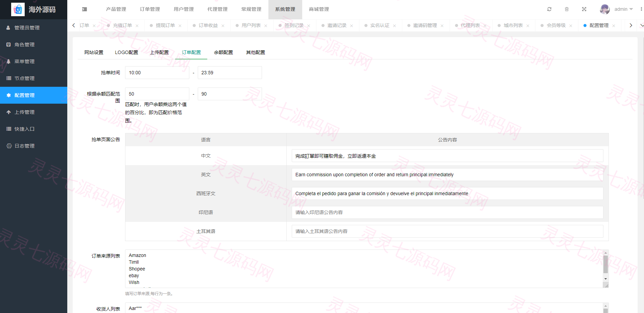Open 日志管理 in sidebar
Screen dimensions: 644x313
[x=33, y=146]
